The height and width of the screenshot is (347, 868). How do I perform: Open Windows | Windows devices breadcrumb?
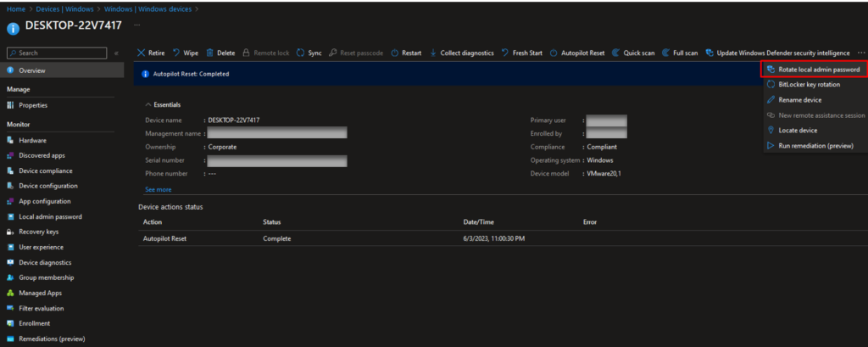tap(146, 8)
